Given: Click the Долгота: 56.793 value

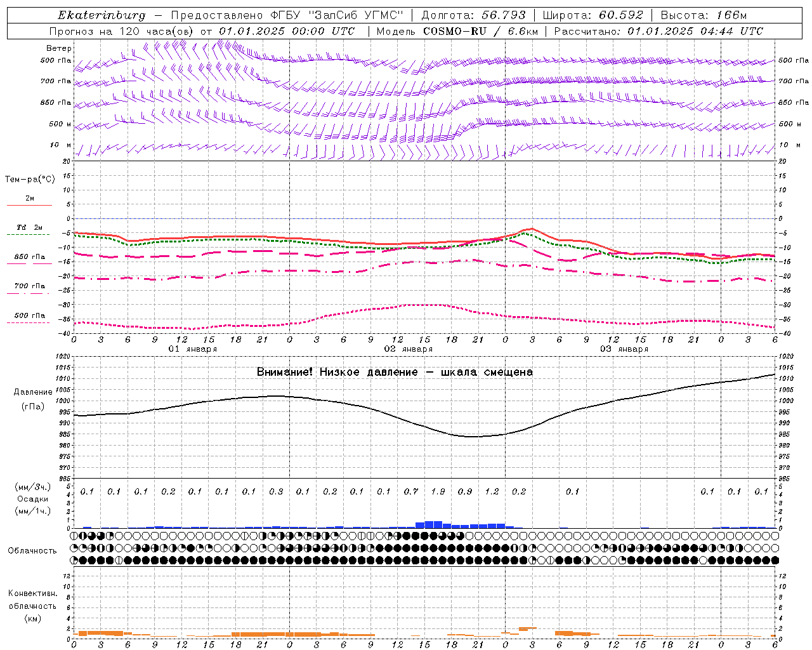Looking at the screenshot, I should [x=473, y=15].
